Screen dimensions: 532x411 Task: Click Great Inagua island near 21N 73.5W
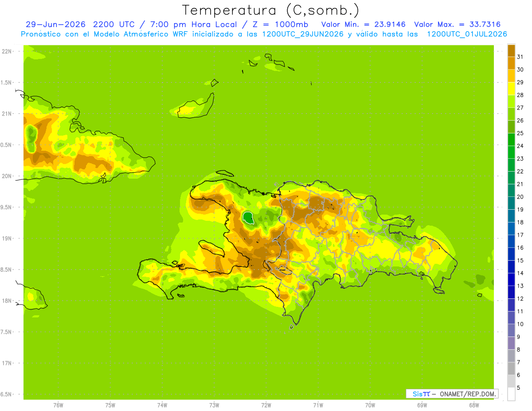[x=196, y=106]
